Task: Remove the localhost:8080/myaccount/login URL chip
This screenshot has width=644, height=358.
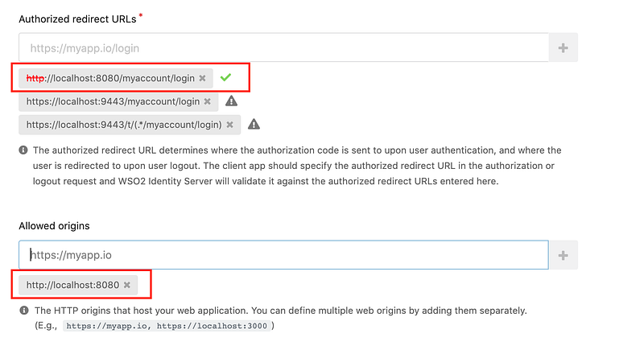Action: pyautogui.click(x=203, y=78)
